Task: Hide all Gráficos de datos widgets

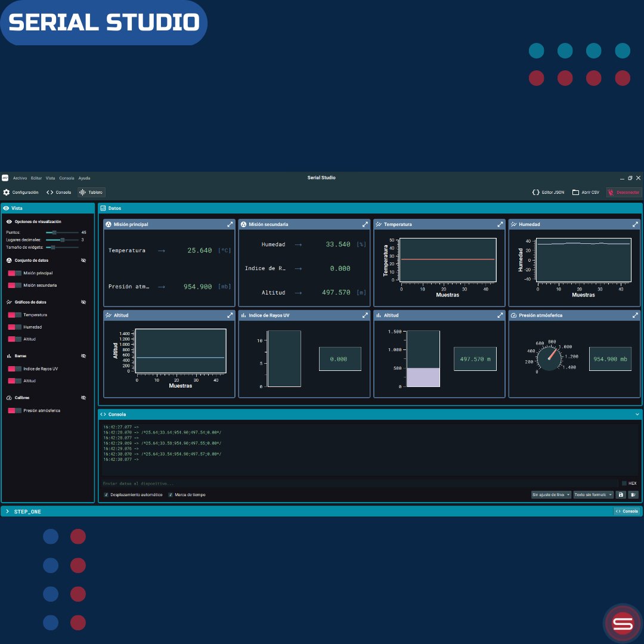Action: (83, 302)
